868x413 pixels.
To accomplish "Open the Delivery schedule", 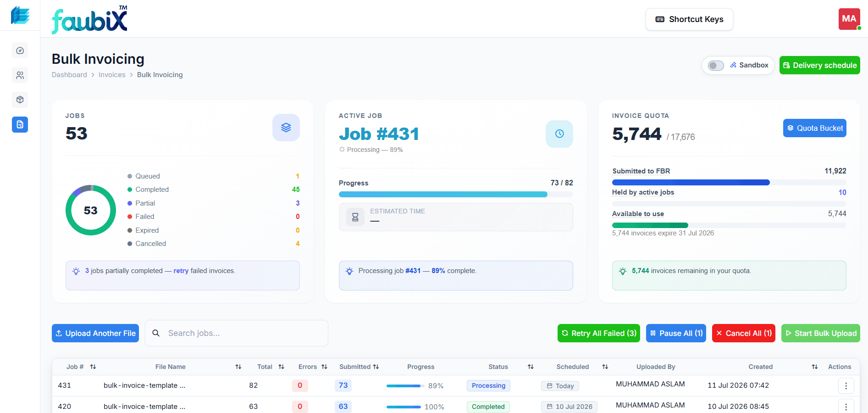I will [x=820, y=65].
